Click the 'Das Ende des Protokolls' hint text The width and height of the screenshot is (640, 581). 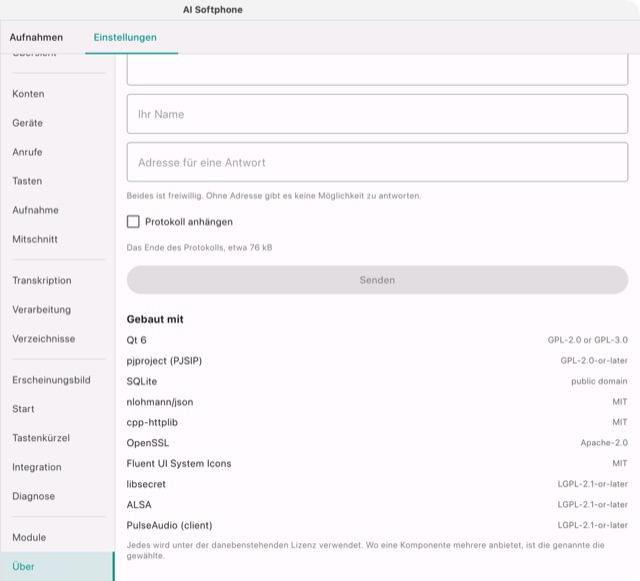click(199, 247)
